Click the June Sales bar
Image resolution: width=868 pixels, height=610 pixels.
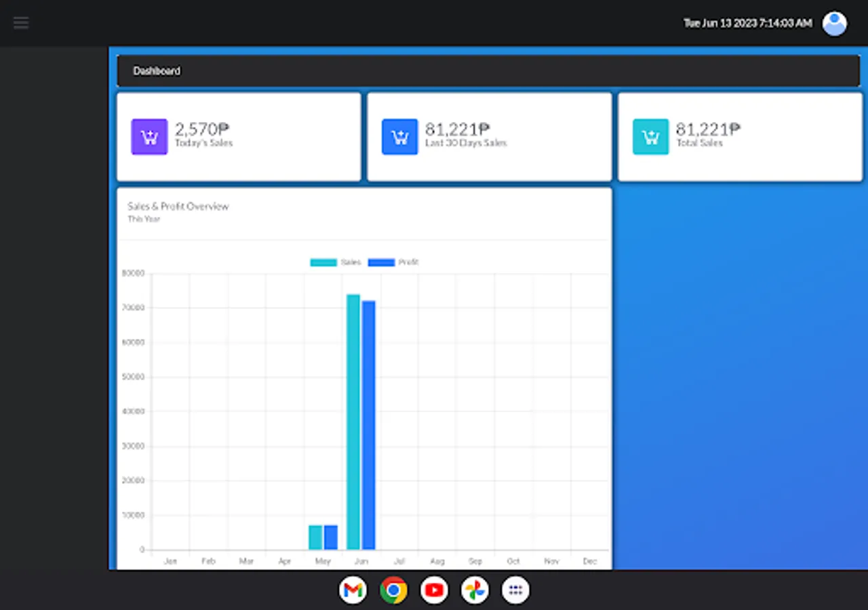pos(353,422)
